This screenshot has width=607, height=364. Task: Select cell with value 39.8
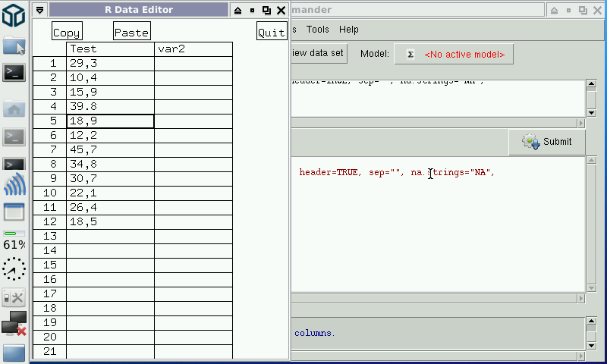point(110,106)
